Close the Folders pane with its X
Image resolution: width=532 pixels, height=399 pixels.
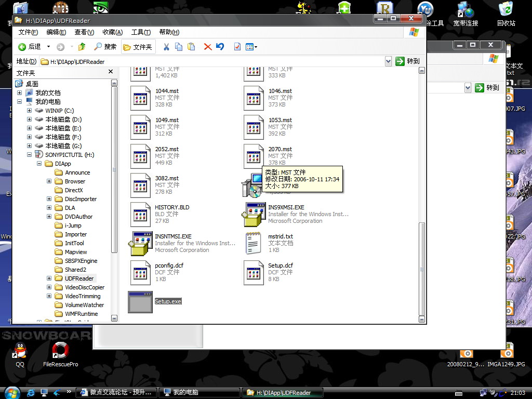coord(110,72)
